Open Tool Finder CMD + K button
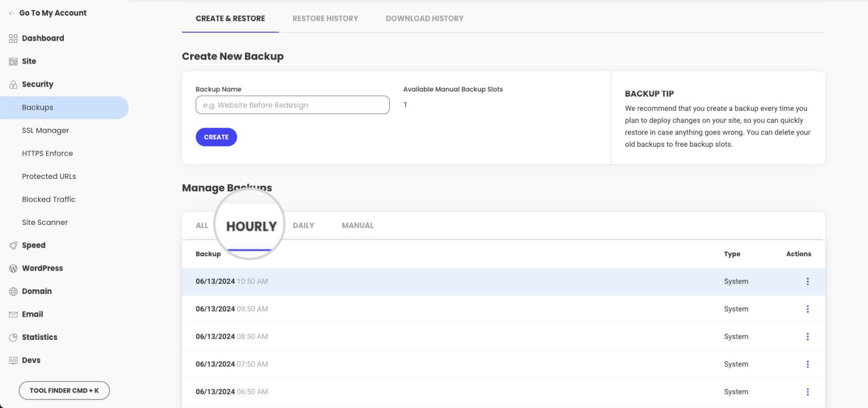The image size is (868, 408). pos(64,391)
